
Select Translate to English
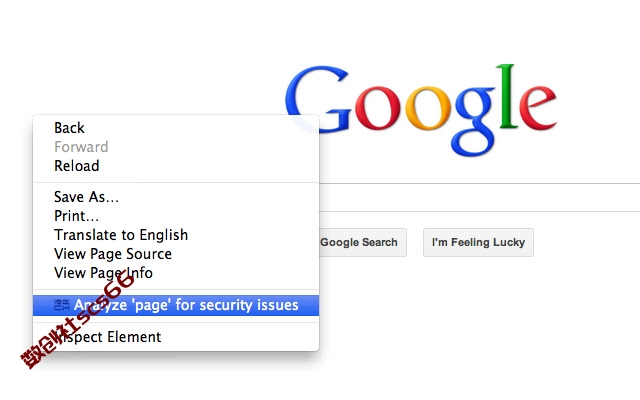tap(121, 235)
